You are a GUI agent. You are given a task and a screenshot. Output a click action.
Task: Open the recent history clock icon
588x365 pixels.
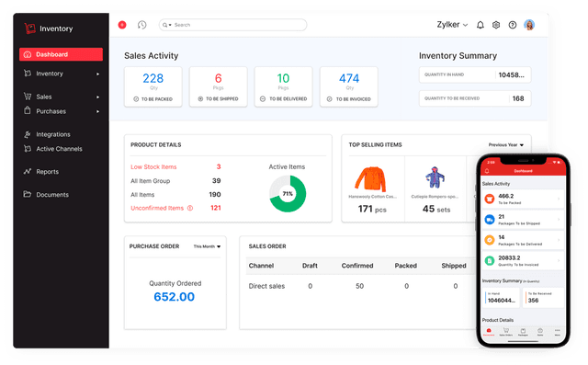[x=141, y=25]
